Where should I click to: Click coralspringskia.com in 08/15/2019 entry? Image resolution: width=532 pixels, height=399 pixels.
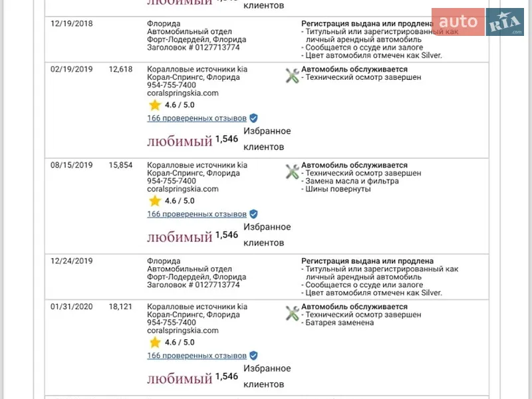click(182, 190)
